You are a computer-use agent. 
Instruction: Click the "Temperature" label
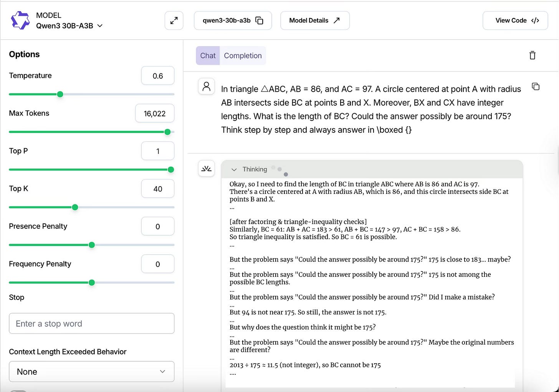30,76
